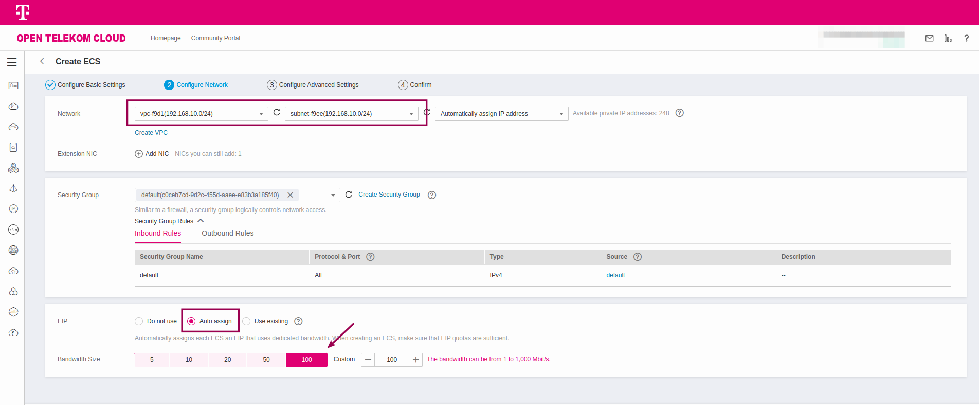Screen dimensions: 980x405
Task: Click the back arrow beside Create ECS
Action: (42, 61)
